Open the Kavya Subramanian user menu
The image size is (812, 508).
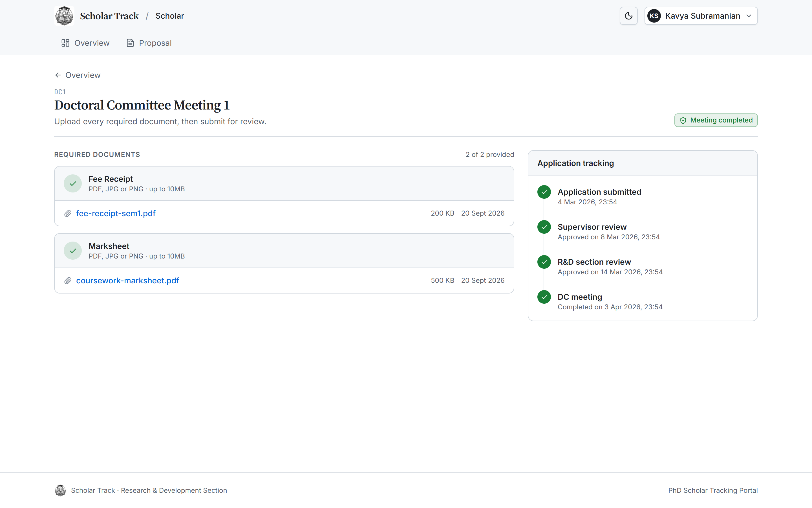[x=701, y=16]
